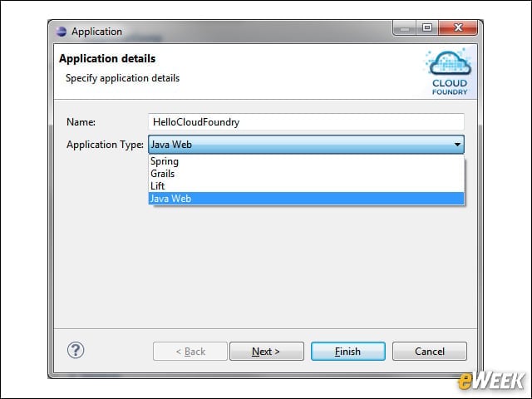Click the Next button
The image size is (532, 399).
click(267, 351)
